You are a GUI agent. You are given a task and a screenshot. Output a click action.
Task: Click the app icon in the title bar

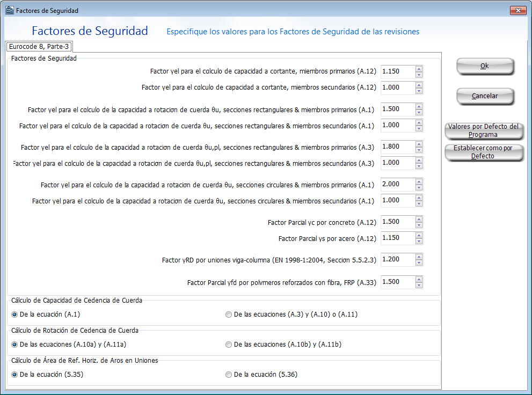point(9,10)
